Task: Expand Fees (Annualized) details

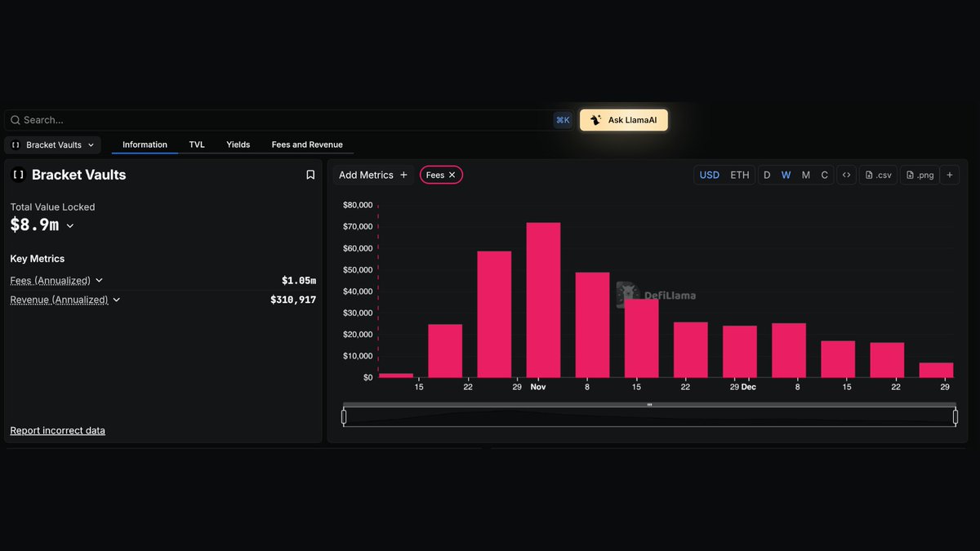Action: [100, 280]
